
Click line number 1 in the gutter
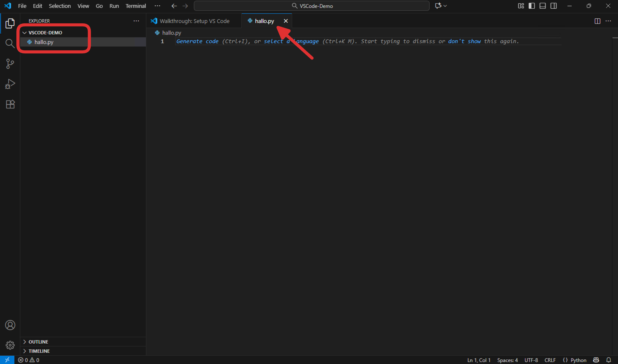tap(162, 41)
